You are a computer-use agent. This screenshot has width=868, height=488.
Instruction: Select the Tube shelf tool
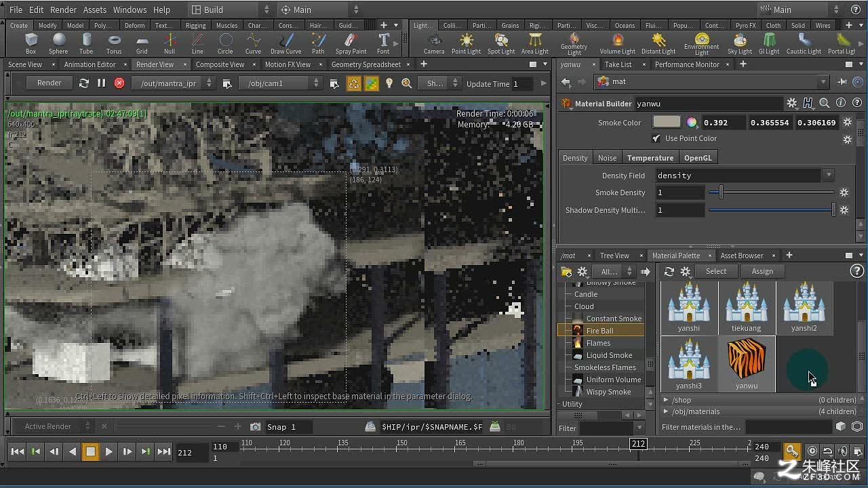(86, 43)
